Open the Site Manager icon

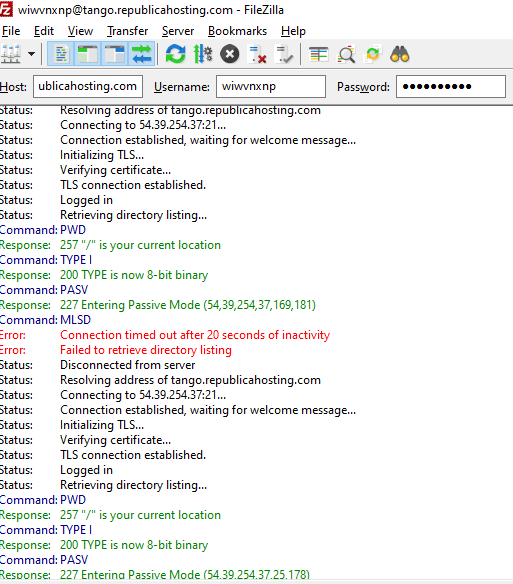(10, 54)
